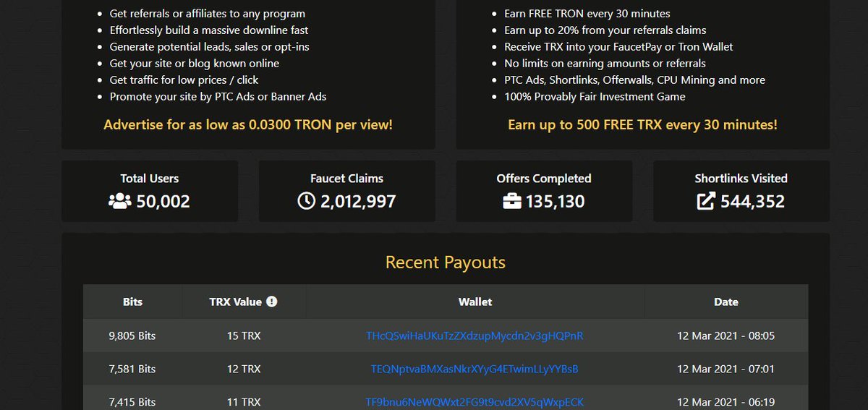Click the Recent Payouts heading
The width and height of the screenshot is (868, 410).
pyautogui.click(x=446, y=262)
